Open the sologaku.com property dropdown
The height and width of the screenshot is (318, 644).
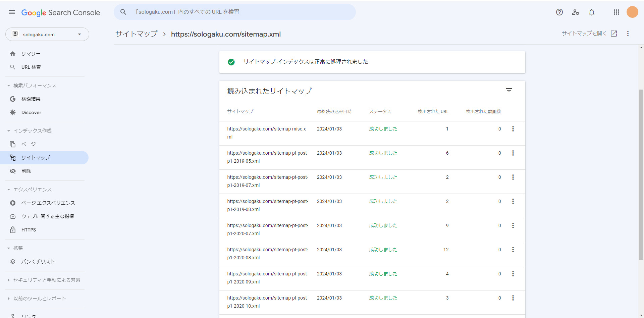pyautogui.click(x=47, y=35)
